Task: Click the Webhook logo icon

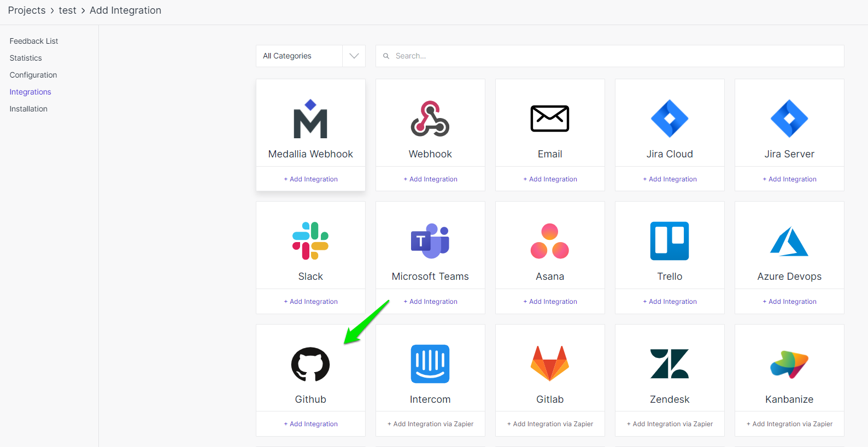Action: (430, 119)
